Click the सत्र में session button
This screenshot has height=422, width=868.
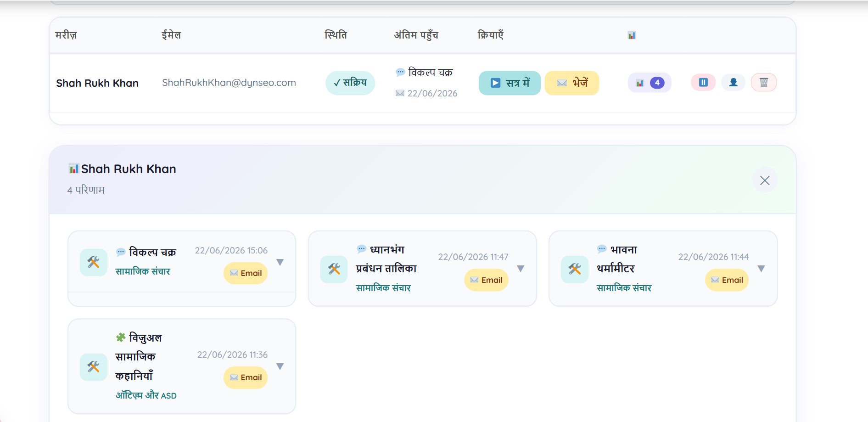pos(510,83)
